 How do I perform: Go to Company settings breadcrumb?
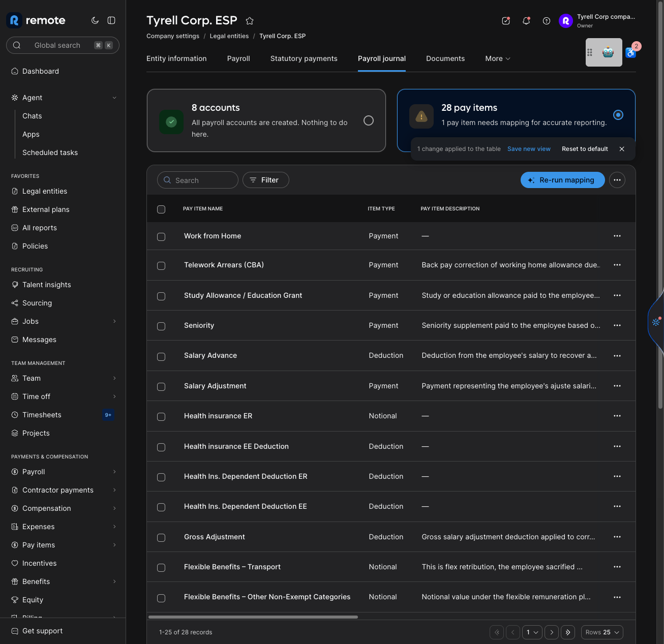173,36
